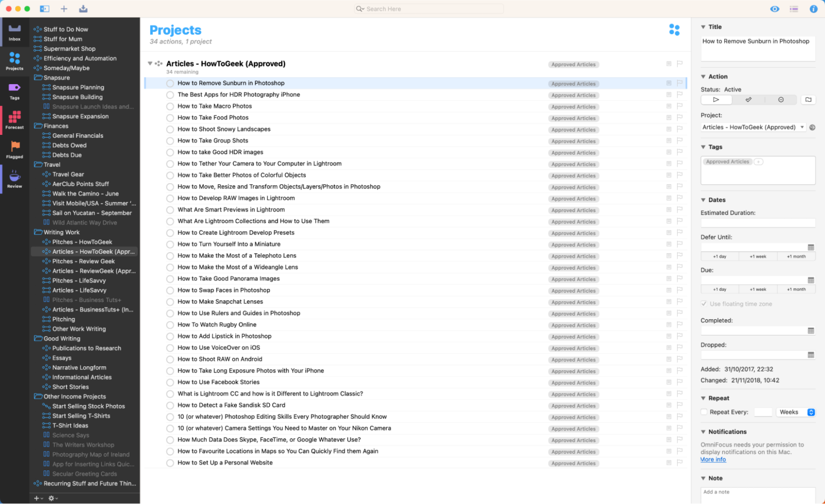This screenshot has width=825, height=504.
Task: Check off The Best Apps for HDR Photography iPhone
Action: (x=170, y=95)
